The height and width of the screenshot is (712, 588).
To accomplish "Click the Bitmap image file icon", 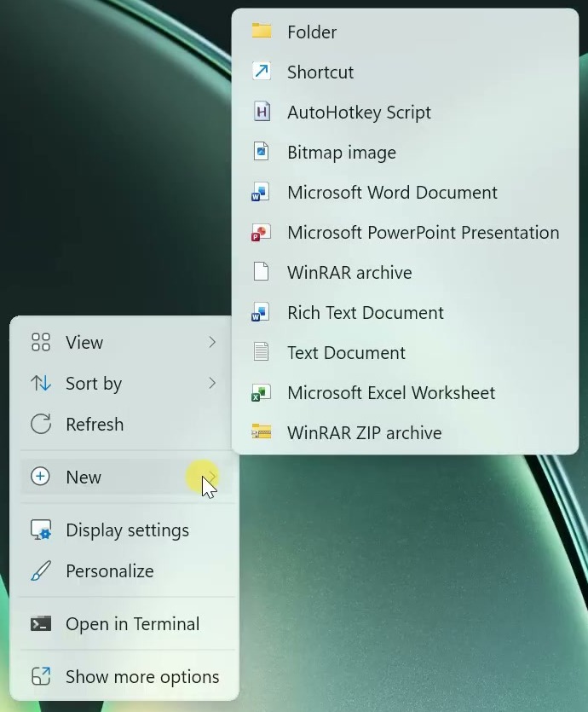I will tap(262, 152).
